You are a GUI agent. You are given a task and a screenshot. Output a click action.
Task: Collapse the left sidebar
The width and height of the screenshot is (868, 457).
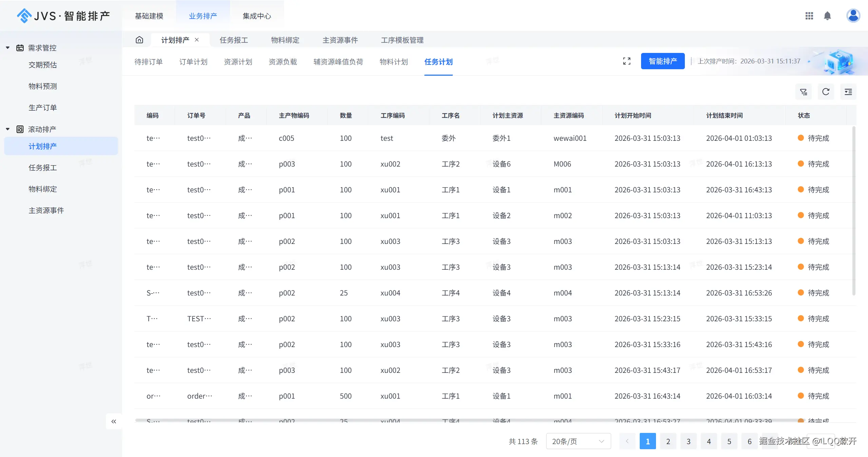[114, 421]
